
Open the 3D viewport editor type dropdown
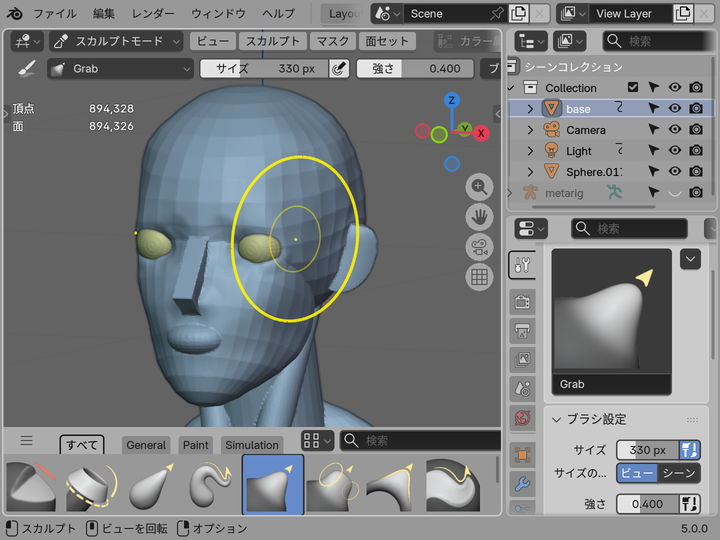[27, 41]
